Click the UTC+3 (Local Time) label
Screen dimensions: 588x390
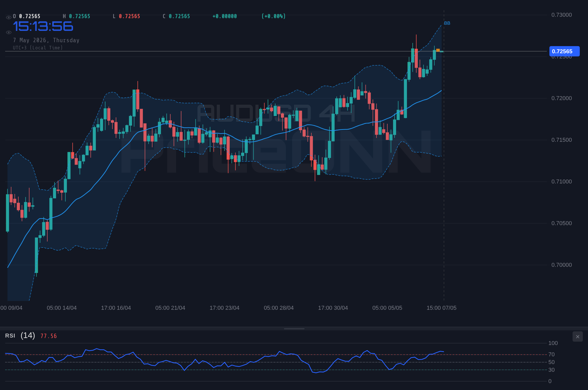[x=38, y=48]
